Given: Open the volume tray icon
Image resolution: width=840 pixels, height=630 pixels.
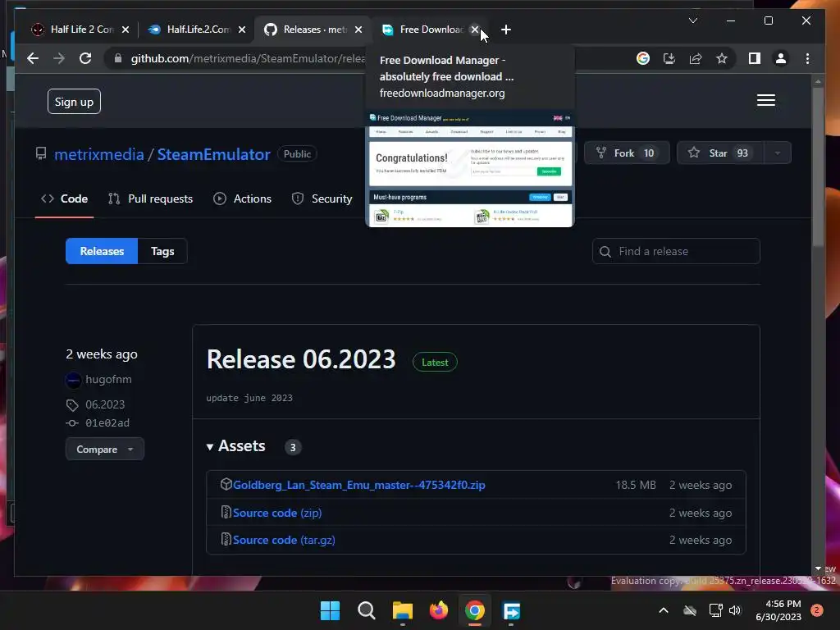Looking at the screenshot, I should click(735, 610).
